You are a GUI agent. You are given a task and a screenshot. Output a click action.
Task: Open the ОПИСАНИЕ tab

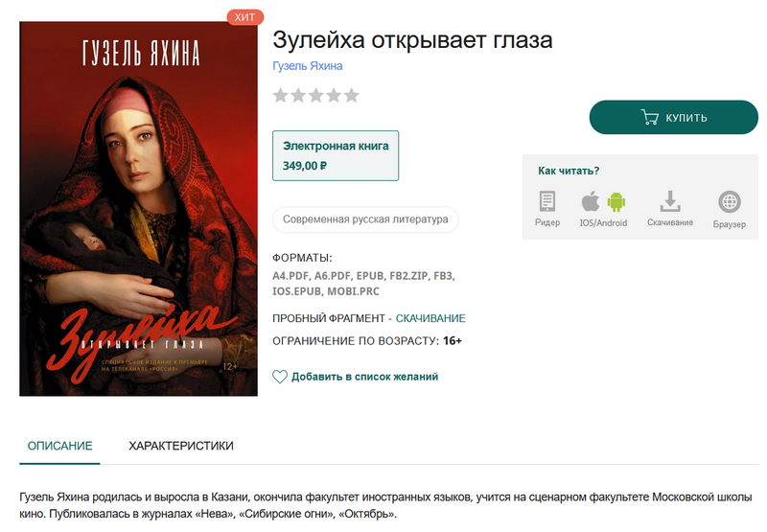pos(59,446)
